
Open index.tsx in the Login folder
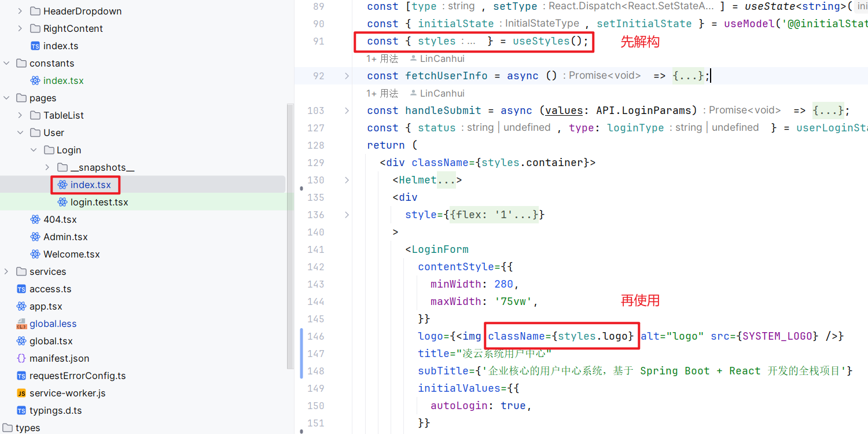[90, 185]
